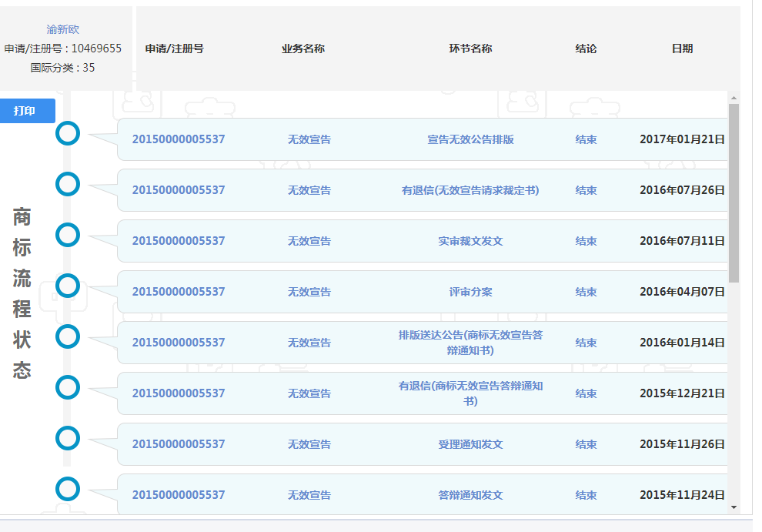Click the 业务名称 column header

pyautogui.click(x=303, y=48)
